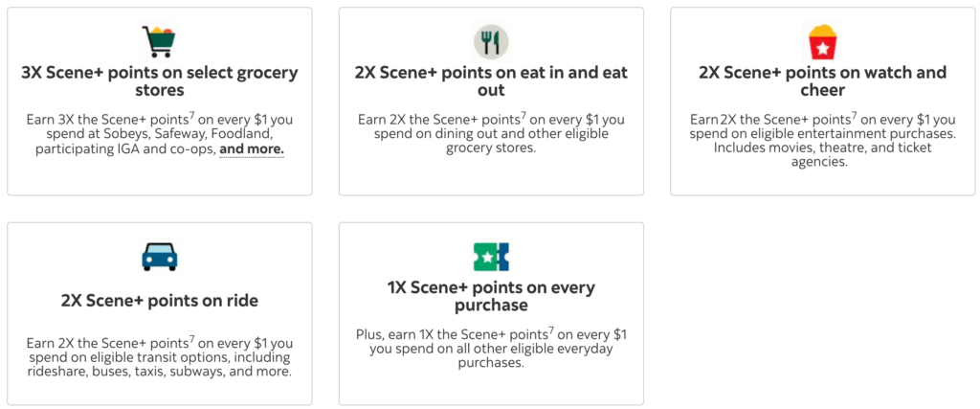The image size is (980, 409).
Task: Click the "dining out and other eligible grocery stores" text
Action: tap(491, 141)
